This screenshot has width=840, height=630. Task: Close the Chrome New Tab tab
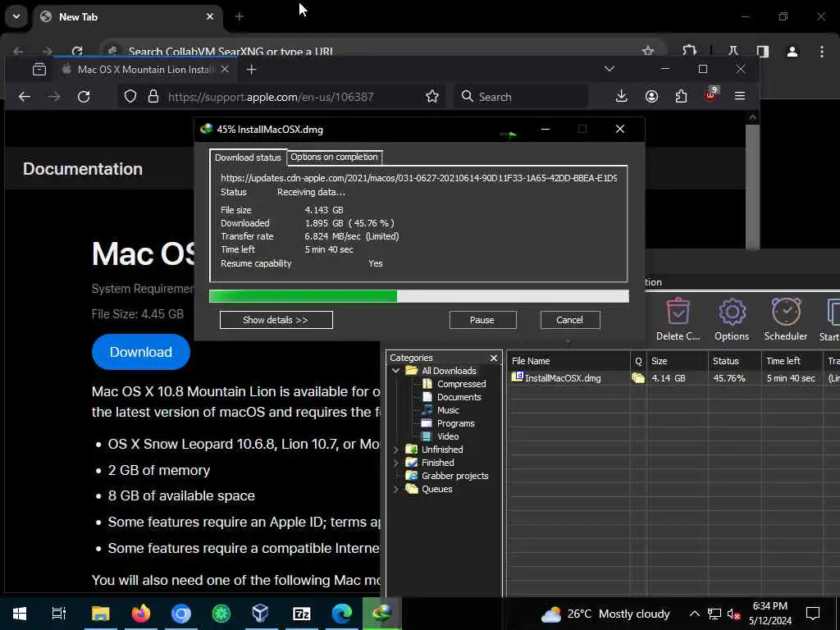[x=210, y=16]
